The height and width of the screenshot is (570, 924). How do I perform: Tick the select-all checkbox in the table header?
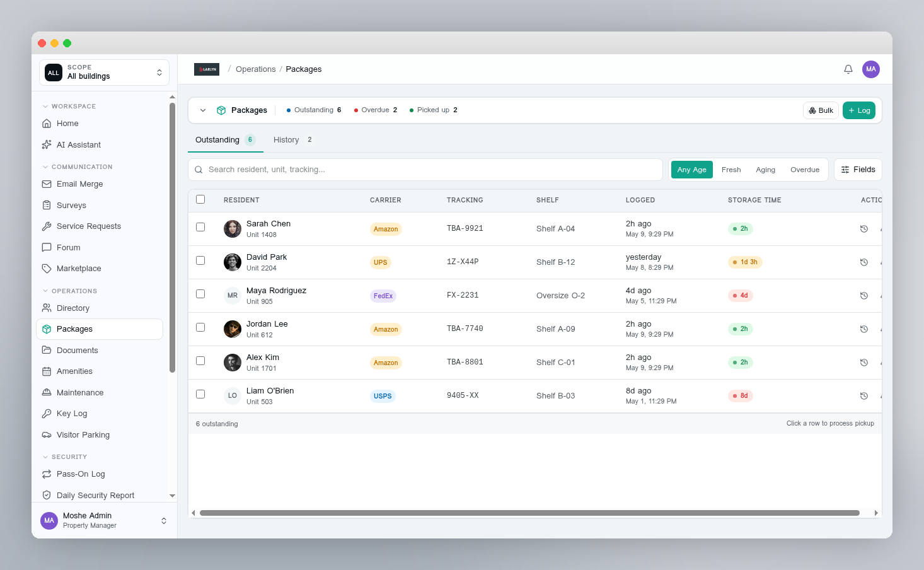[x=200, y=199]
